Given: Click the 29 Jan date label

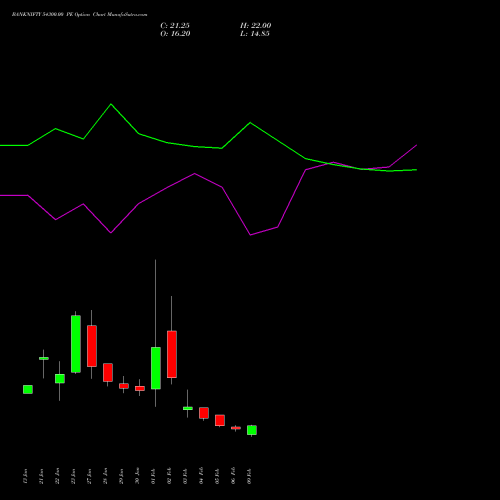Looking at the screenshot, I should tap(121, 476).
